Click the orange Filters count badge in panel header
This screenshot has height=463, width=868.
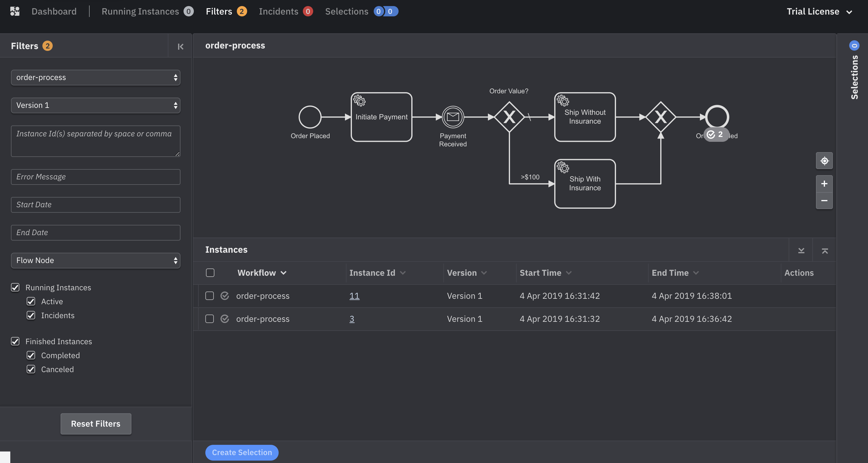click(x=48, y=46)
